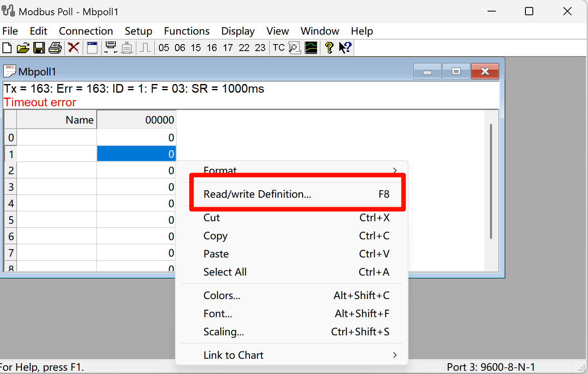Maximize the Mbpoll1 child window
Image resolution: width=588 pixels, height=374 pixels.
pos(456,71)
